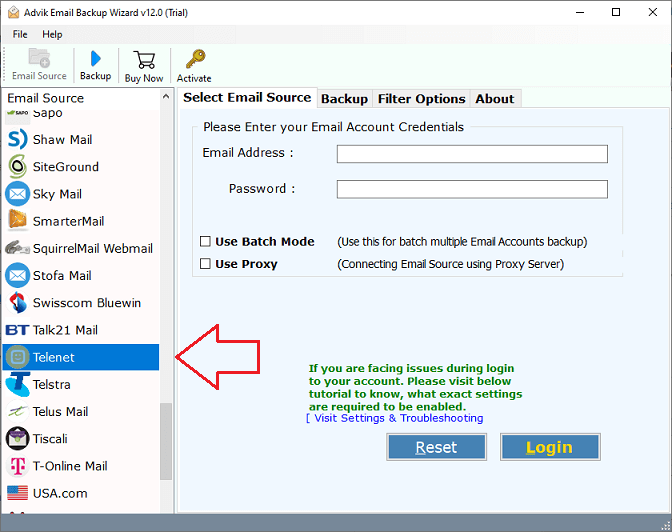Select Shaw Mail text in source list
This screenshot has height=532, width=672.
[x=63, y=140]
